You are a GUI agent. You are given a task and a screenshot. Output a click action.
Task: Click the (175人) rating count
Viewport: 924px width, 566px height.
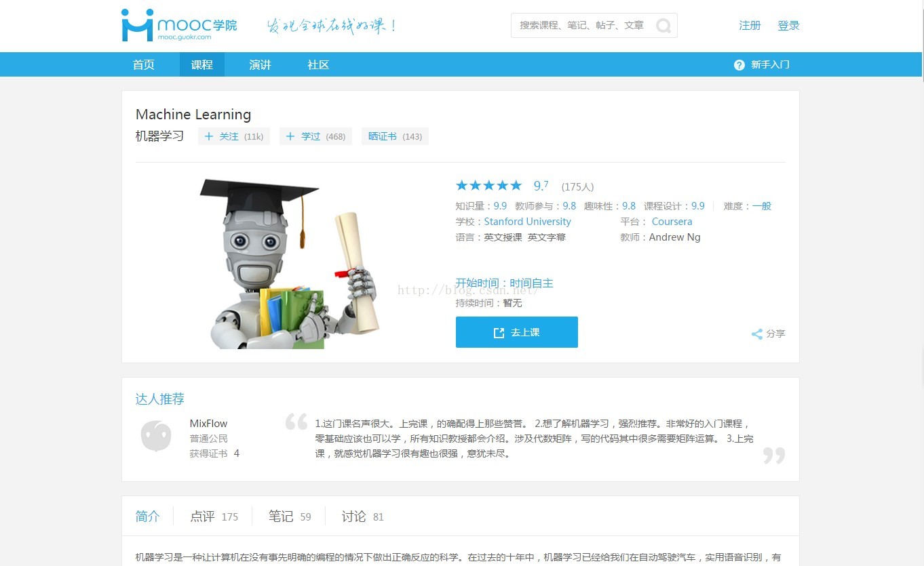point(578,187)
